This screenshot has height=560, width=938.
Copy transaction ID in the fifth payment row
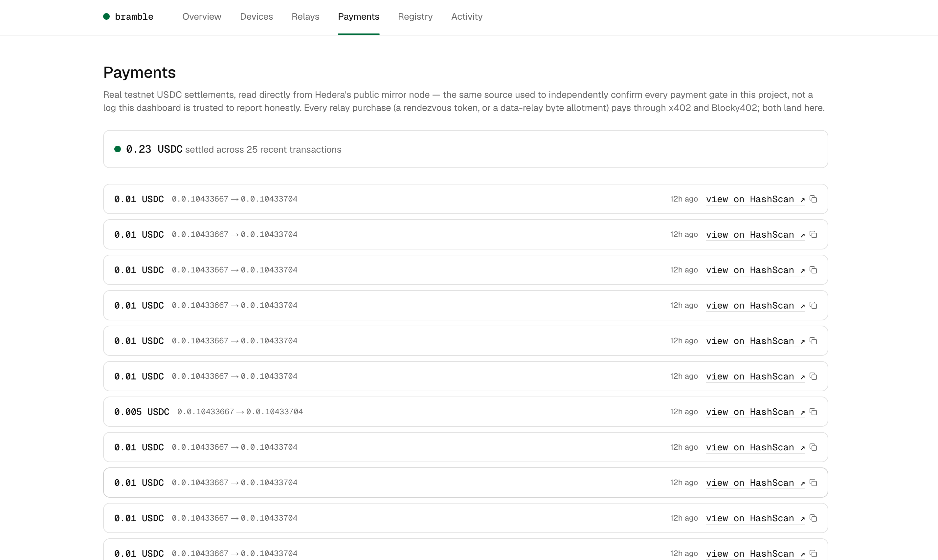814,341
